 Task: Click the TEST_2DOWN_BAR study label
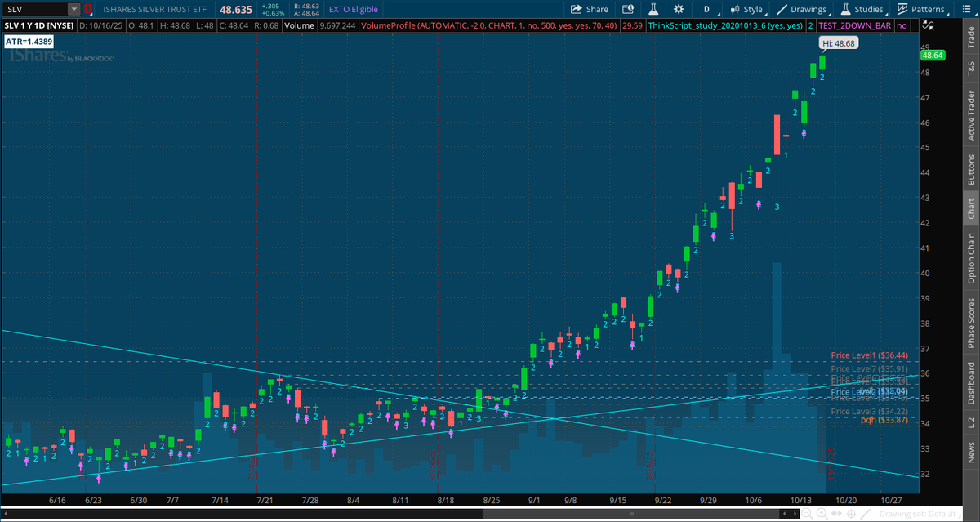click(855, 26)
